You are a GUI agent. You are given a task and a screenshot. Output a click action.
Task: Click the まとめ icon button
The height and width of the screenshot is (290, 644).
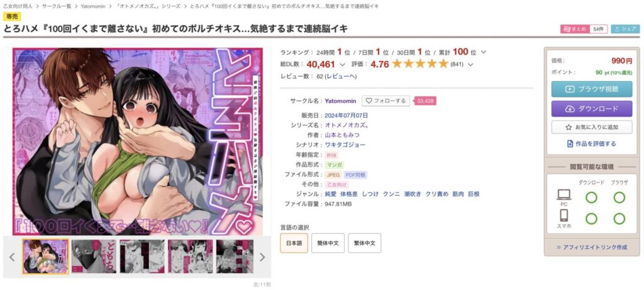click(x=575, y=29)
